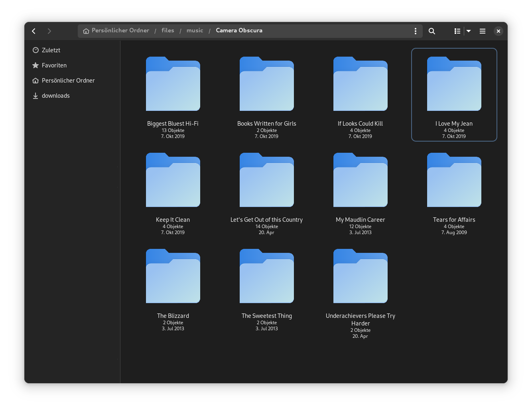Image resolution: width=532 pixels, height=410 pixels.
Task: Click the 'If Looks Could Kill' name label
Action: click(361, 124)
